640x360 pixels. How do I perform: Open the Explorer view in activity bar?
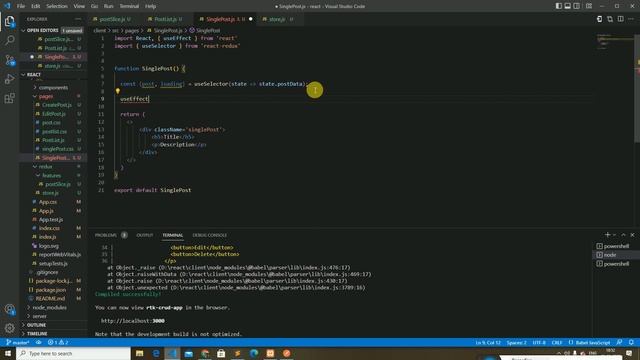pyautogui.click(x=9, y=21)
